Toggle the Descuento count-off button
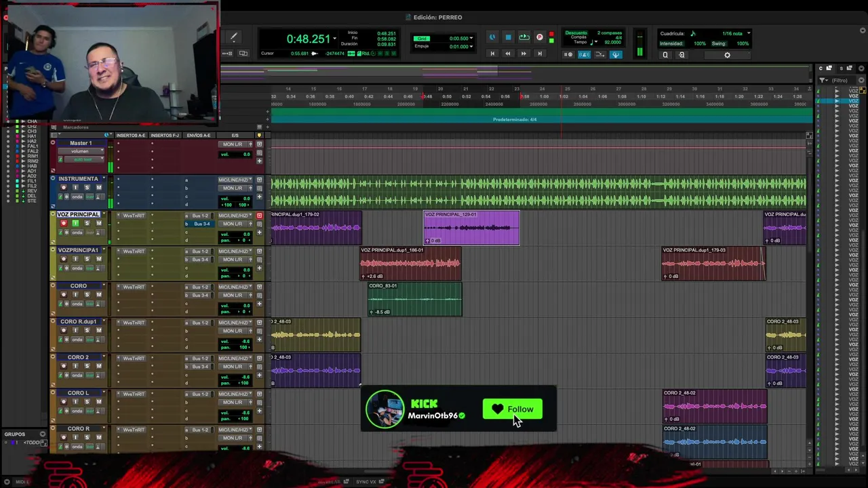The image size is (868, 488). [576, 33]
